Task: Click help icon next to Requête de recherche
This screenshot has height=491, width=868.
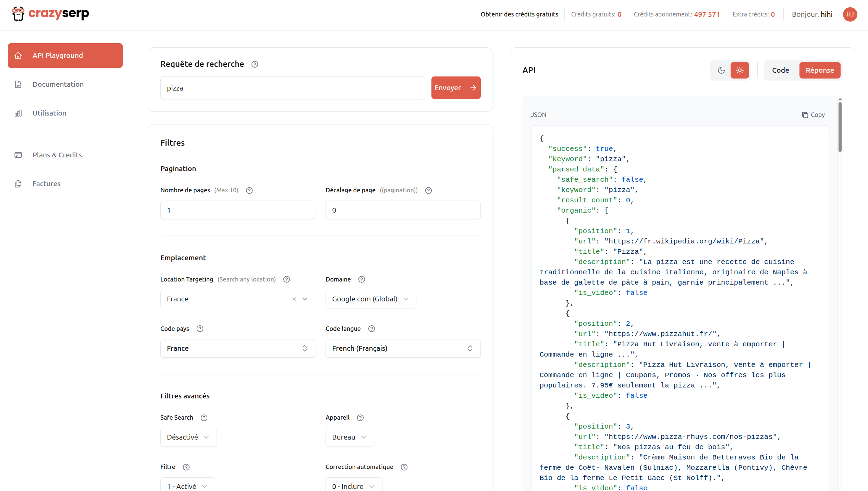Action: tap(255, 64)
